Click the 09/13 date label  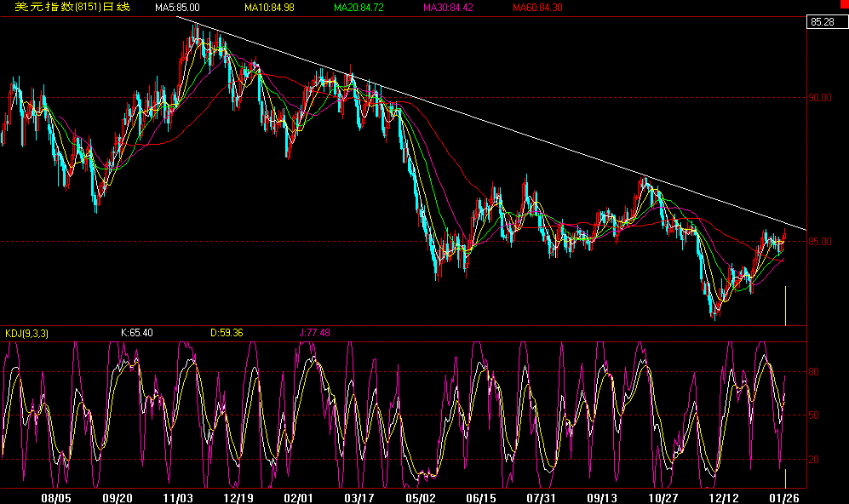tap(602, 498)
